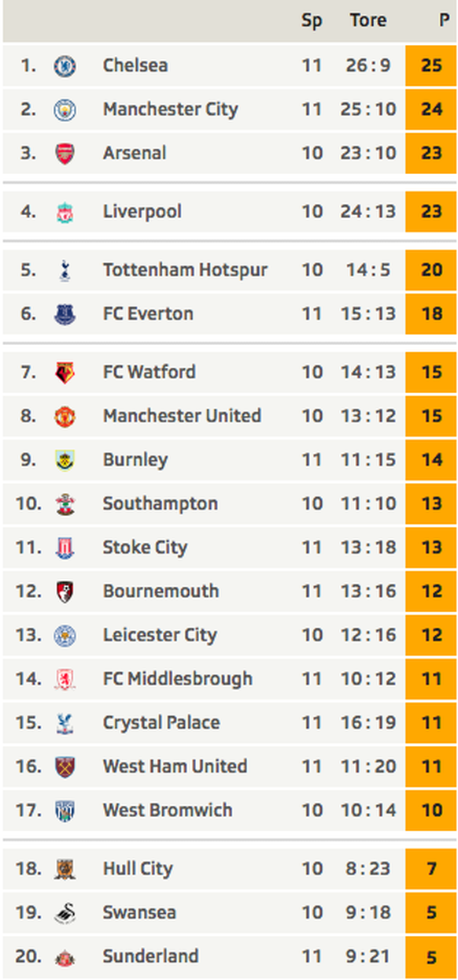Click the Burnley club badge

pyautogui.click(x=65, y=460)
